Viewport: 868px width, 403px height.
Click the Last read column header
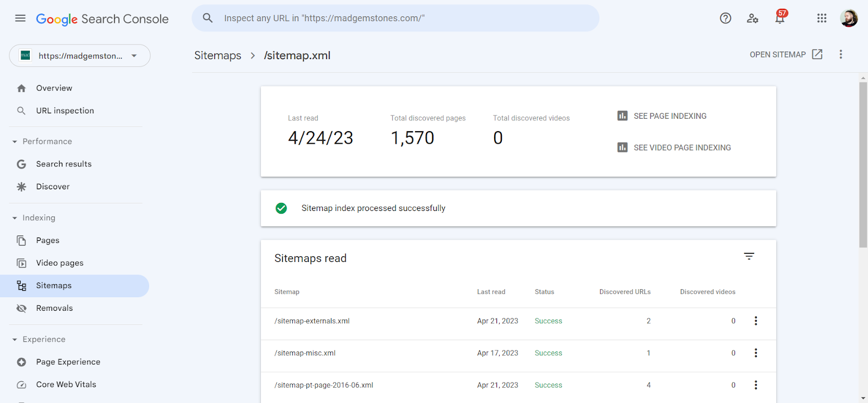[491, 292]
